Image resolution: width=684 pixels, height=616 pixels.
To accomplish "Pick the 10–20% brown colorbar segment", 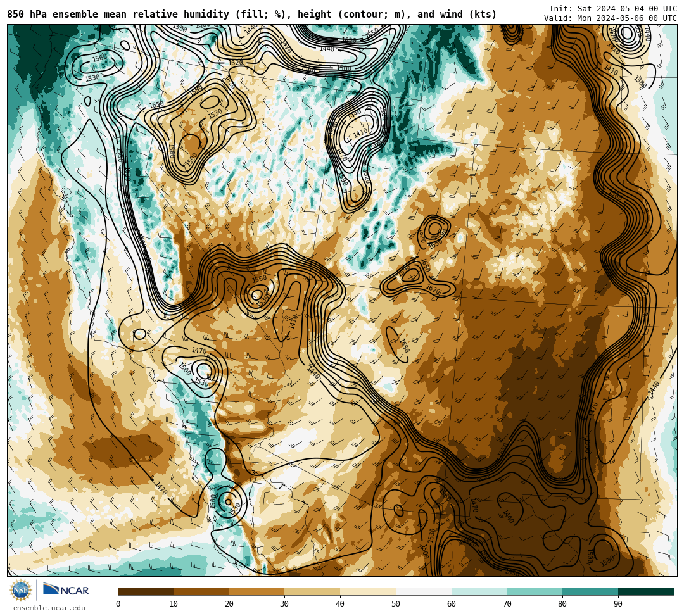I will tap(201, 591).
